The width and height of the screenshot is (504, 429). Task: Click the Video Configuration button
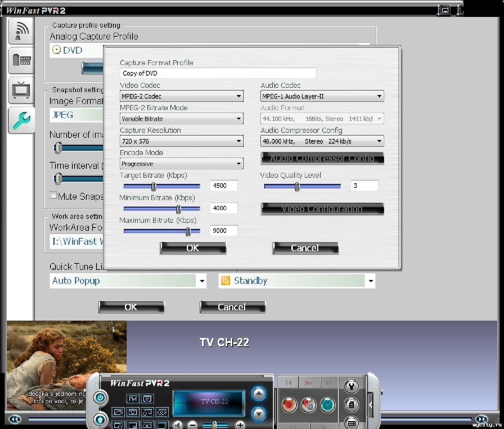point(323,209)
